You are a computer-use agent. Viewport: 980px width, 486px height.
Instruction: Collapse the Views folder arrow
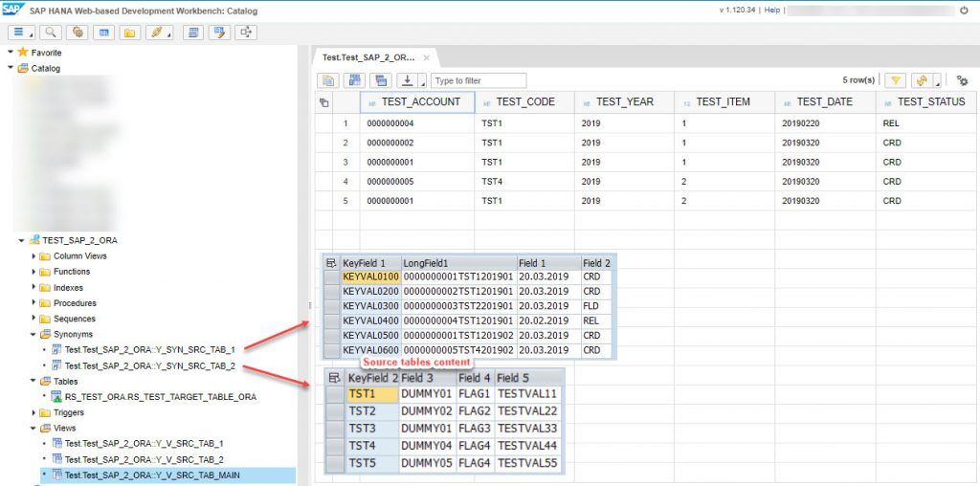[x=33, y=428]
